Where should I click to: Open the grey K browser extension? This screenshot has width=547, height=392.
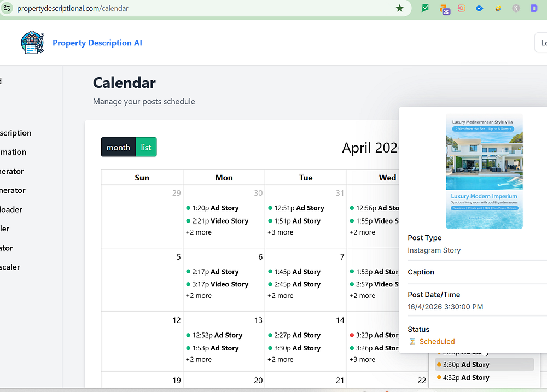click(516, 8)
